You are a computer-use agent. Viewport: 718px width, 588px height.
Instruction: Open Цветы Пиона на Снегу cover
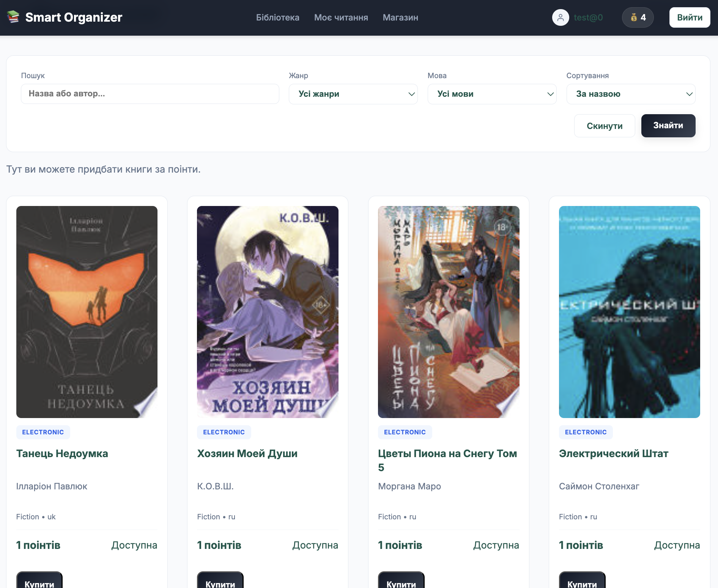point(449,312)
